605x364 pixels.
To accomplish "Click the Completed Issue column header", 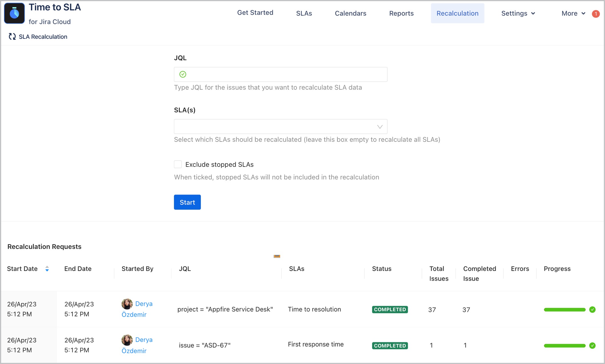I will 480,274.
